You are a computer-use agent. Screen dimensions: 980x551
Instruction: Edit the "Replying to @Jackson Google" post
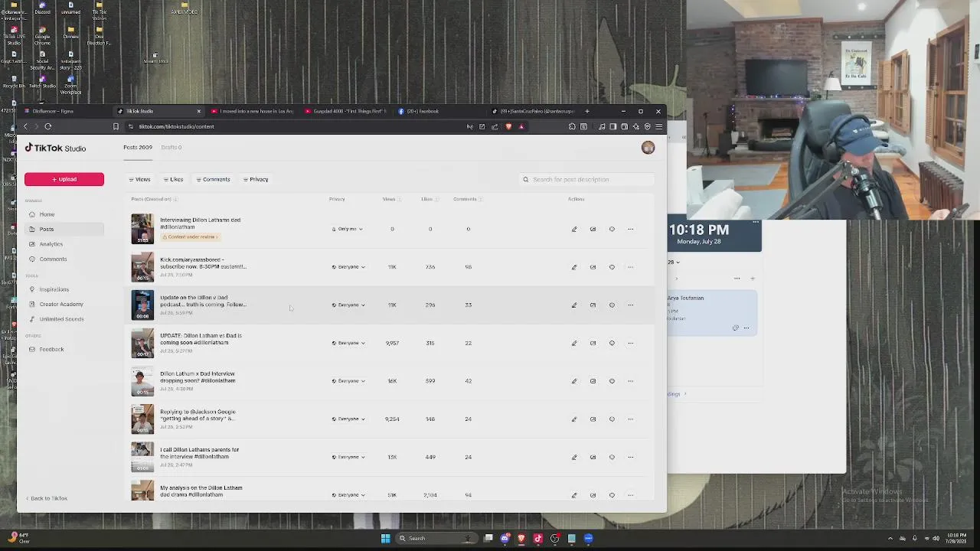coord(574,419)
